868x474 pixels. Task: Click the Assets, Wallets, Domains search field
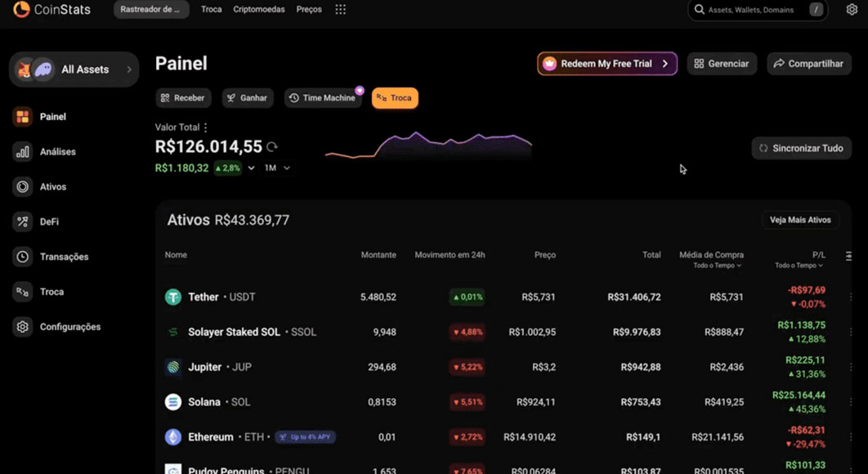click(x=749, y=10)
